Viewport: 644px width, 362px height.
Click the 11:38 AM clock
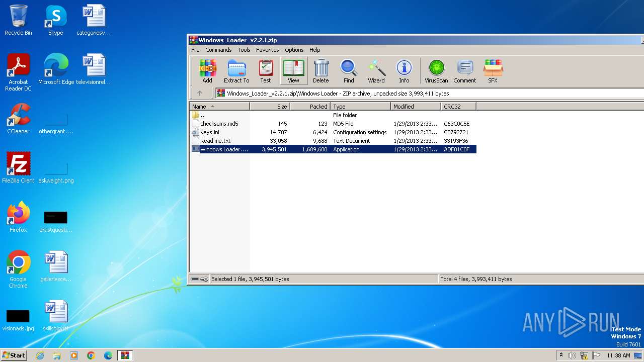coord(618,355)
